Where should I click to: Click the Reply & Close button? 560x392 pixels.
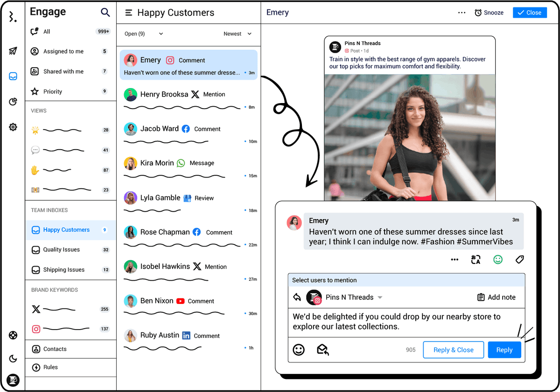click(453, 350)
